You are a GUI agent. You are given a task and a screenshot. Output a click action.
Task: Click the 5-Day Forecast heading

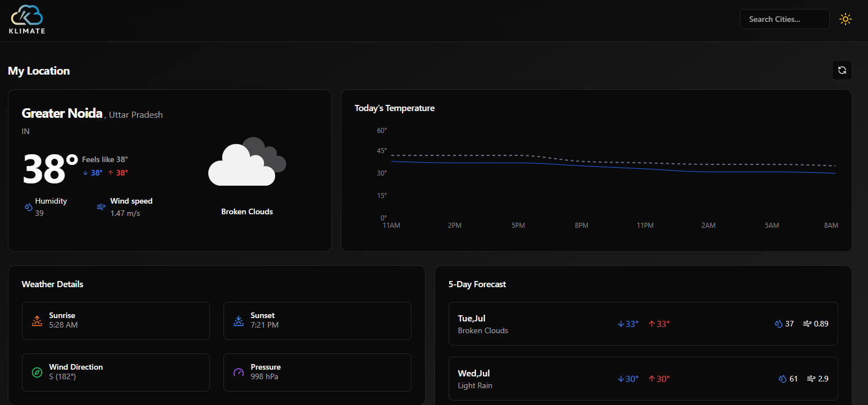[477, 284]
